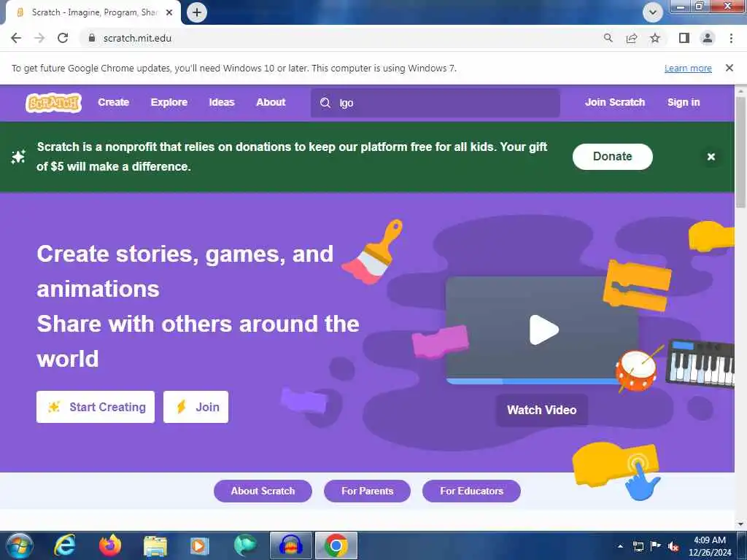The width and height of the screenshot is (747, 560).
Task: Click the network icon in system tray
Action: point(638,546)
